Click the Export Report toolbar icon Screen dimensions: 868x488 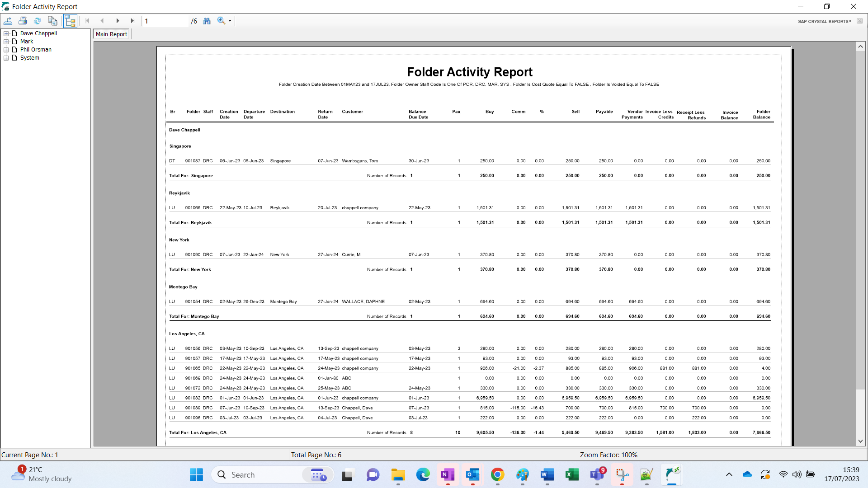[8, 21]
